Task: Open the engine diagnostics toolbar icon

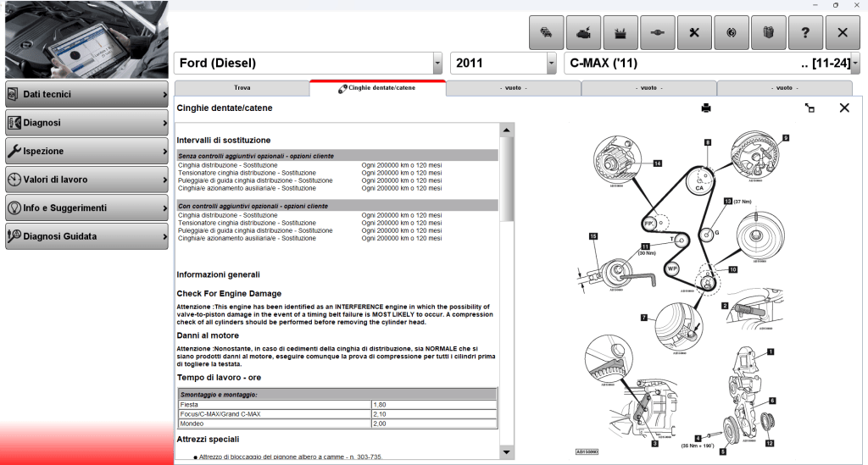Action: pos(583,33)
